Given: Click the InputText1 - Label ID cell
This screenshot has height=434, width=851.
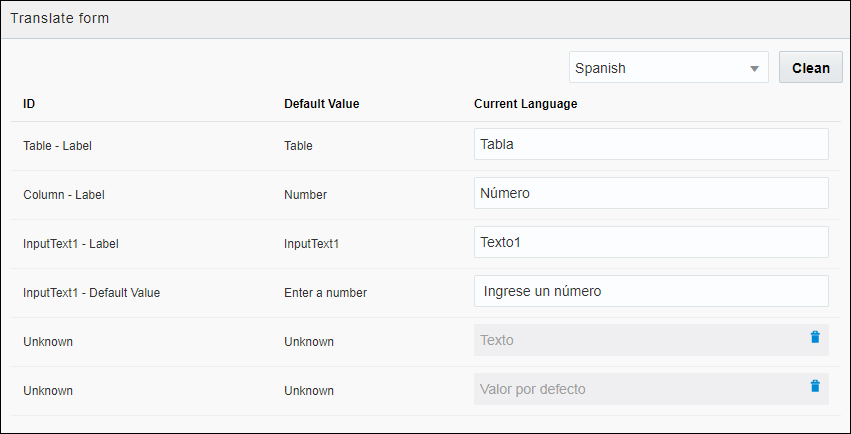Looking at the screenshot, I should 71,244.
